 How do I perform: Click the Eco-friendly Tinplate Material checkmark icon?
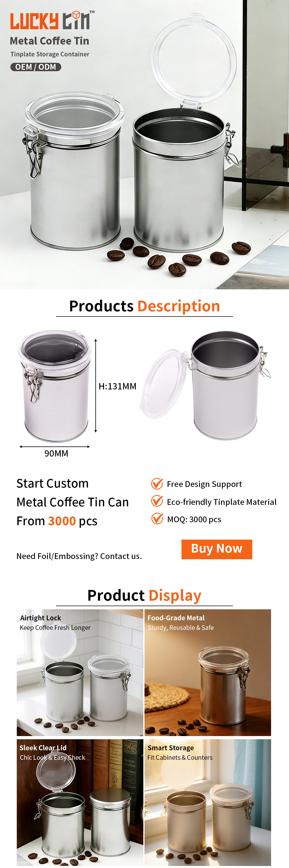[x=157, y=501]
